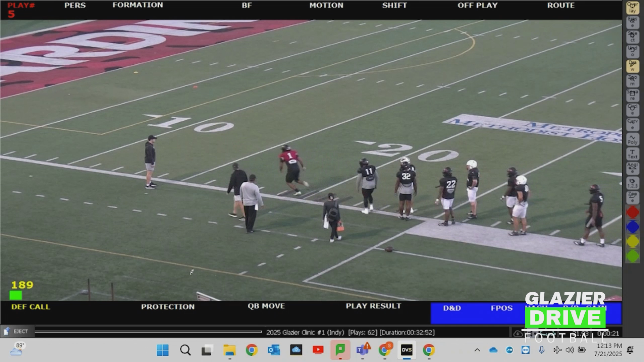Click the video playback progress bar
The image size is (644, 362).
148,332
